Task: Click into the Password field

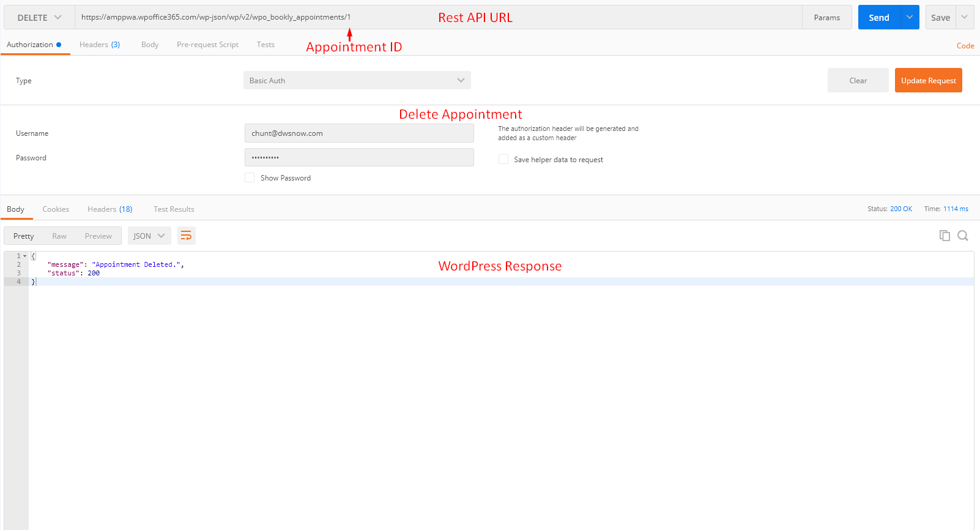Action: tap(359, 157)
